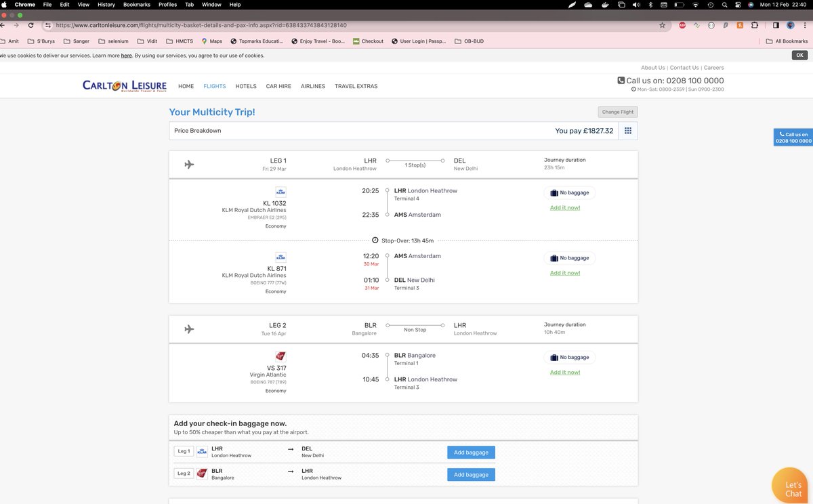The height and width of the screenshot is (504, 813).
Task: Open 'here' link in cookie notice
Action: pos(127,56)
